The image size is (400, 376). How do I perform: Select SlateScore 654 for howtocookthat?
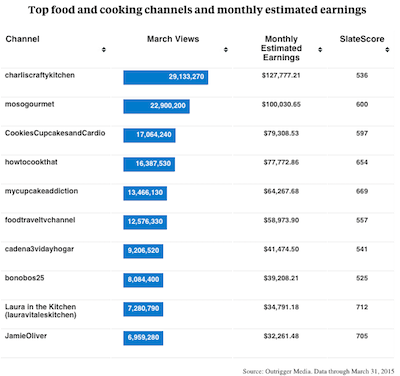pos(362,163)
